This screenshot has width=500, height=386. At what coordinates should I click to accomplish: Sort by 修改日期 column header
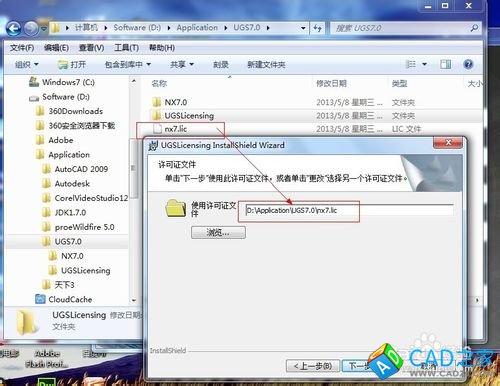pos(331,83)
